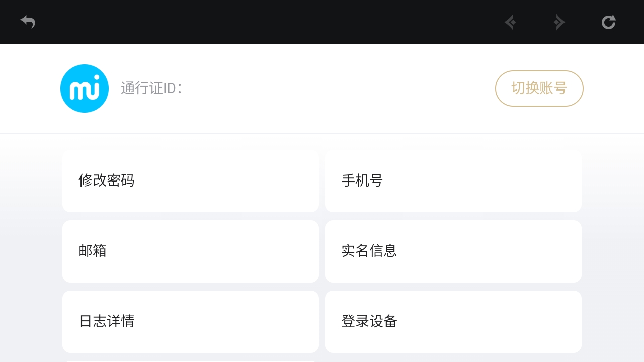This screenshot has height=362, width=644.
Task: Open email binding settings
Action: coord(190,251)
